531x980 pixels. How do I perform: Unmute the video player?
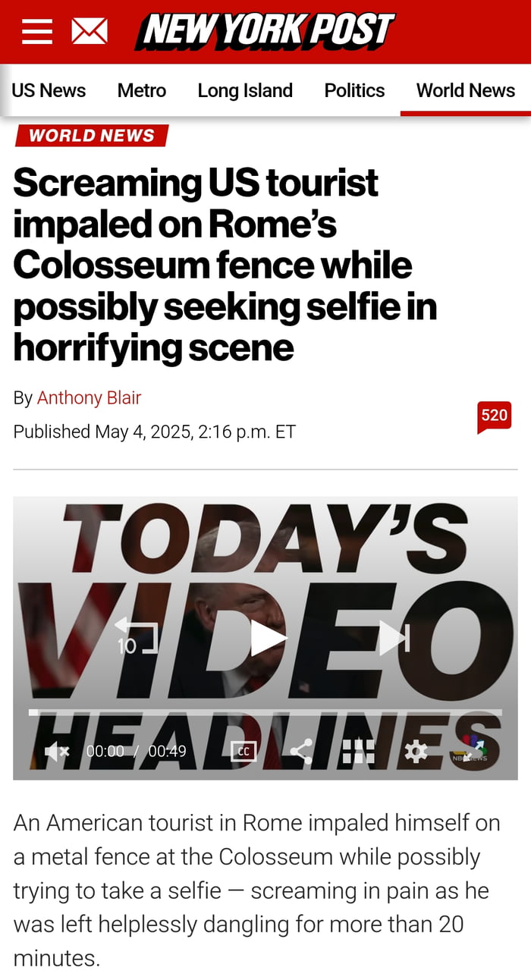[57, 752]
